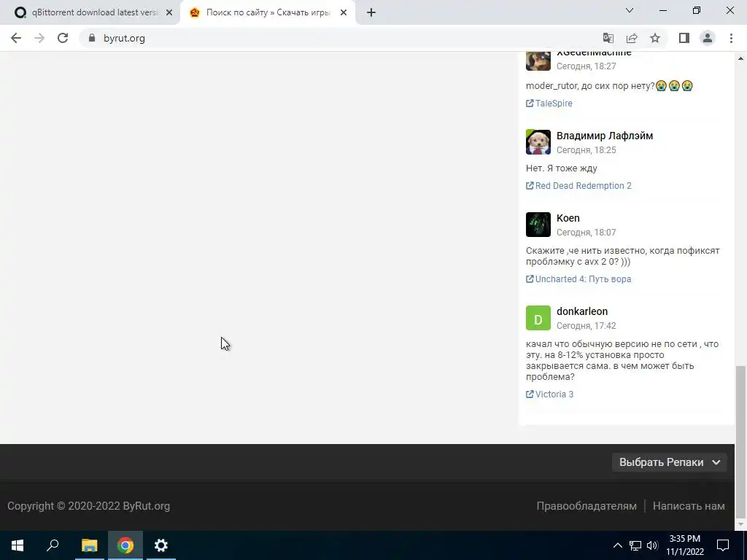
Task: Open the TaleSpire link
Action: (554, 104)
